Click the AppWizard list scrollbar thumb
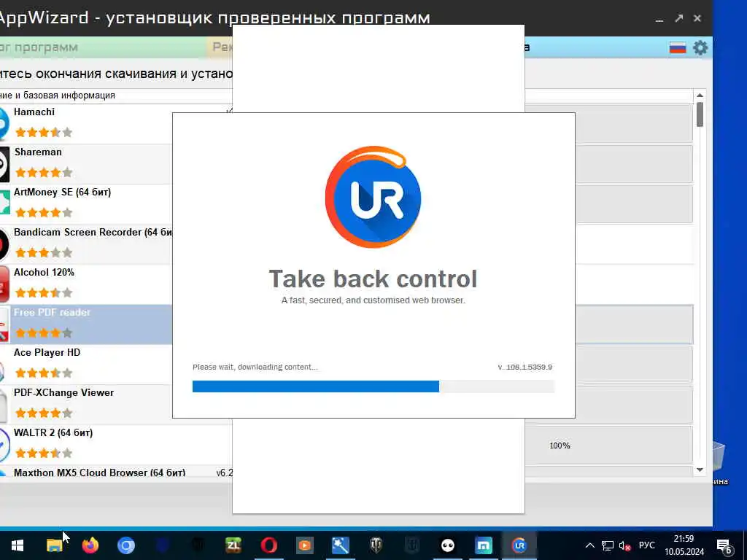This screenshot has height=560, width=747. tap(700, 114)
